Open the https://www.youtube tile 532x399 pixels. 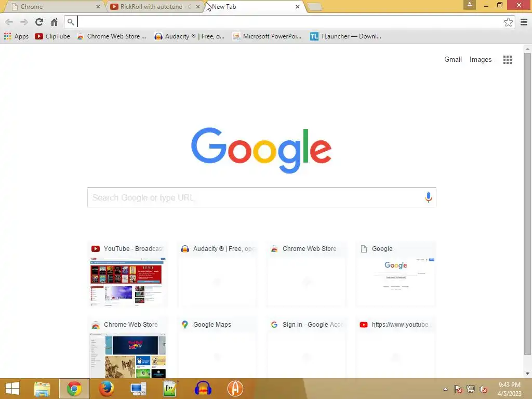(x=395, y=348)
